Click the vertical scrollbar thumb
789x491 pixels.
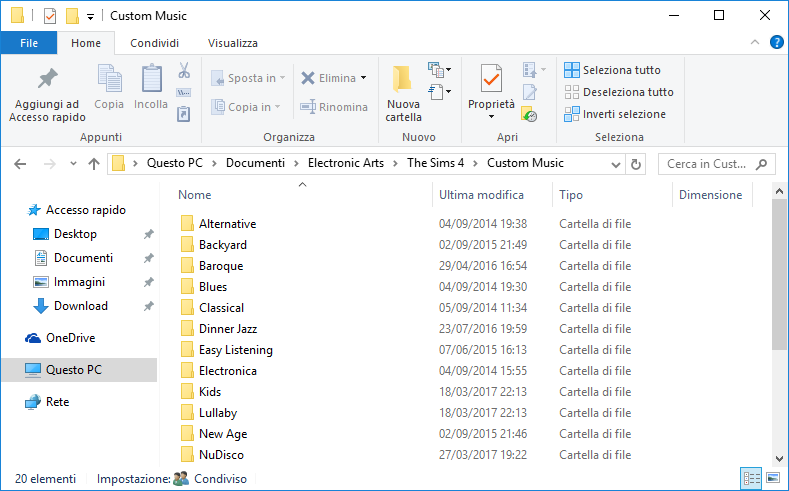779,275
